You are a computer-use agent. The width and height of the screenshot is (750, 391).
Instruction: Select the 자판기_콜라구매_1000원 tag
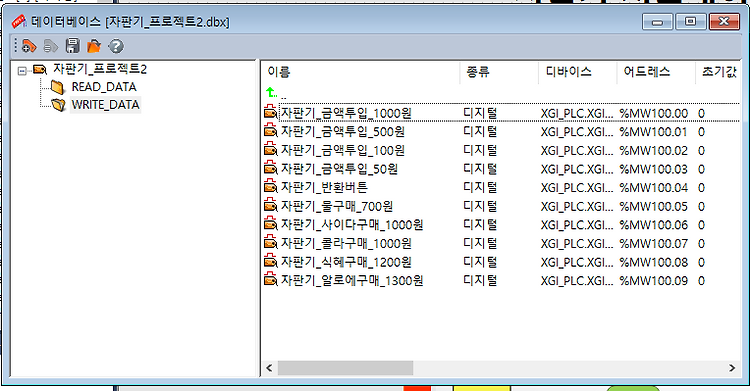(346, 244)
